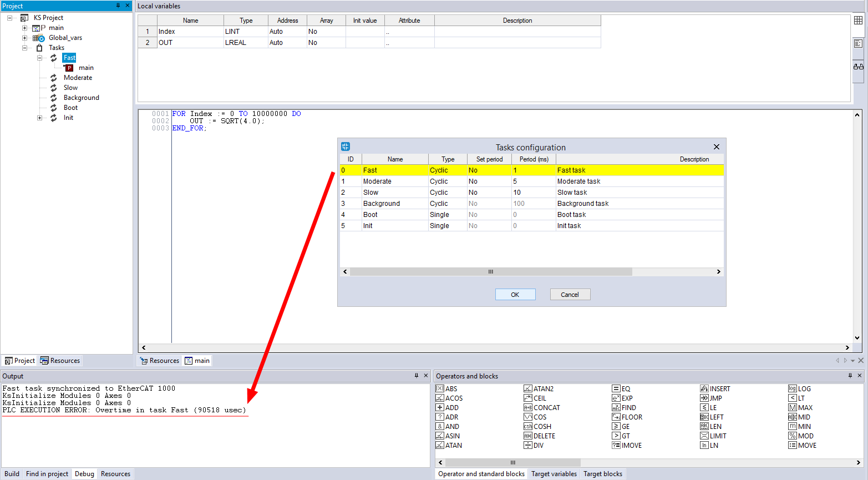Open the watch glasses side tab
868x480 pixels.
tap(858, 67)
